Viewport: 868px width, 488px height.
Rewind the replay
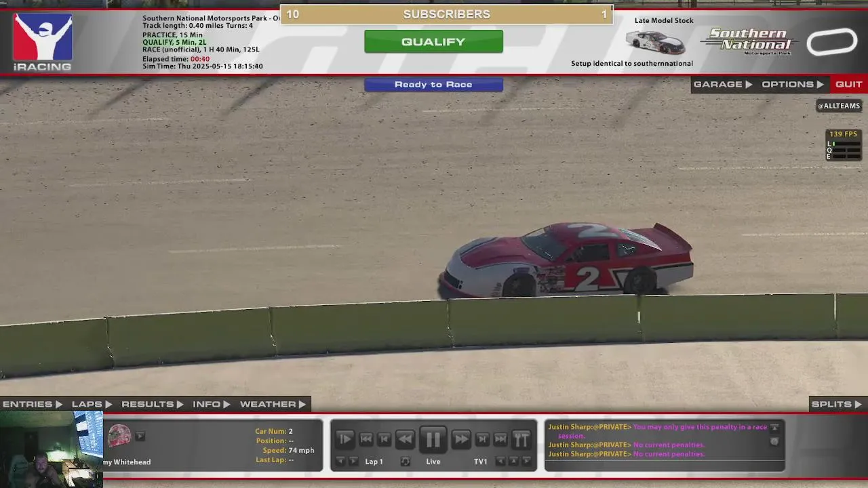click(x=405, y=439)
